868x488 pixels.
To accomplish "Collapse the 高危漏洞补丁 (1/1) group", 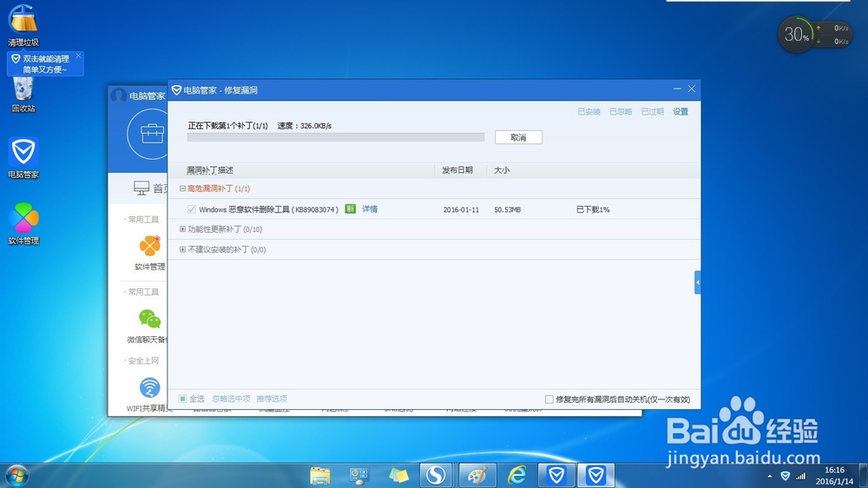I will coord(182,188).
